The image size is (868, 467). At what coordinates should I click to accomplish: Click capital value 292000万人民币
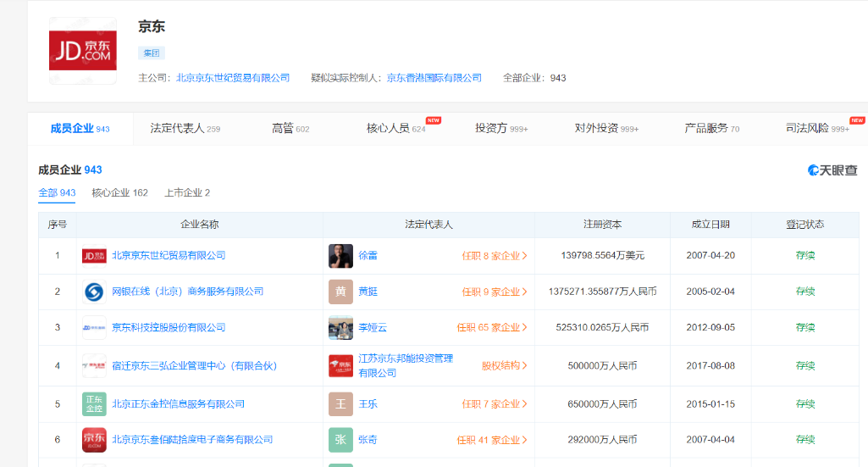click(602, 439)
